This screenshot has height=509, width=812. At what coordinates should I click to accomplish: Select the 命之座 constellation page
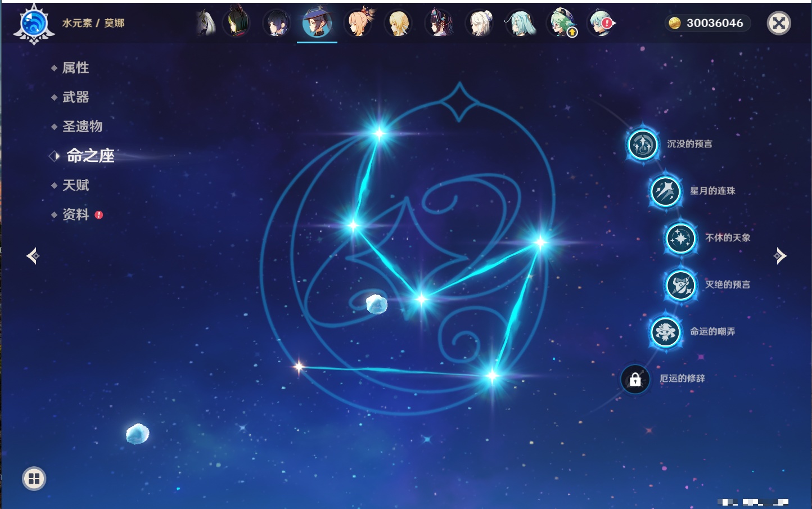(90, 156)
